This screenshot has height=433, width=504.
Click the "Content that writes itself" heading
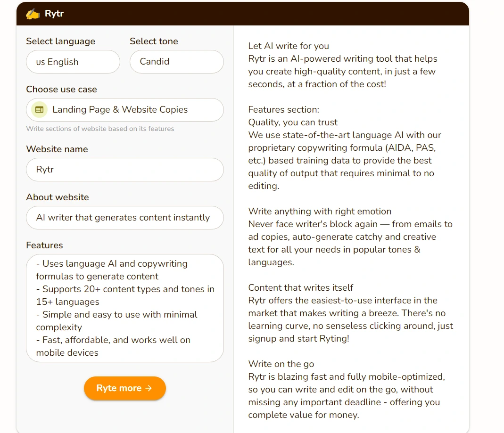tap(301, 288)
